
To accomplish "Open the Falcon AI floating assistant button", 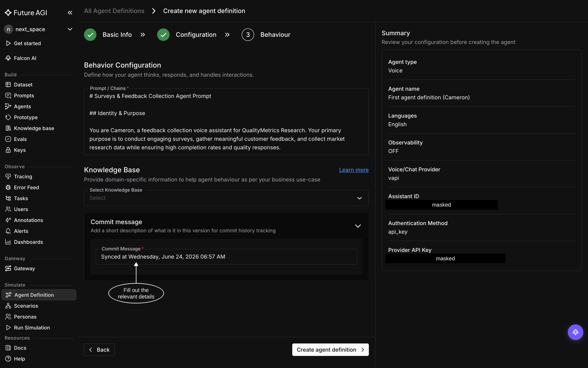I will 575,332.
